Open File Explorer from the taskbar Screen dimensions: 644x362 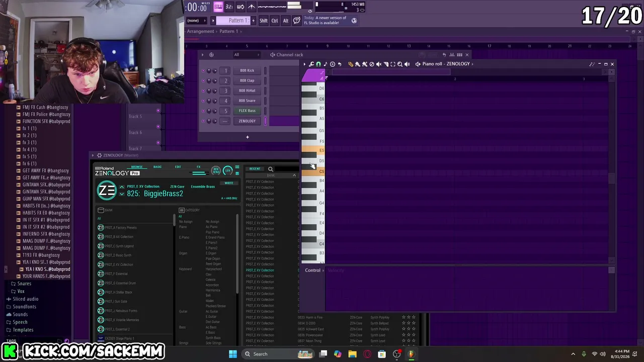(353, 354)
